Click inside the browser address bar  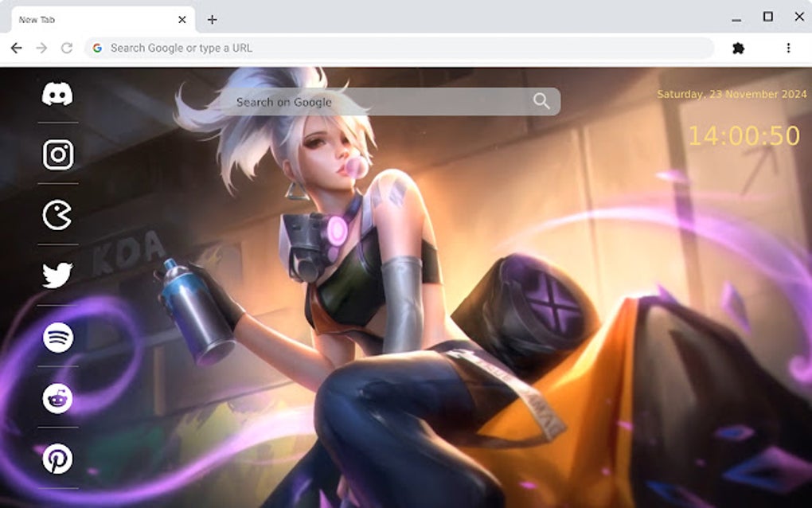coord(318,48)
